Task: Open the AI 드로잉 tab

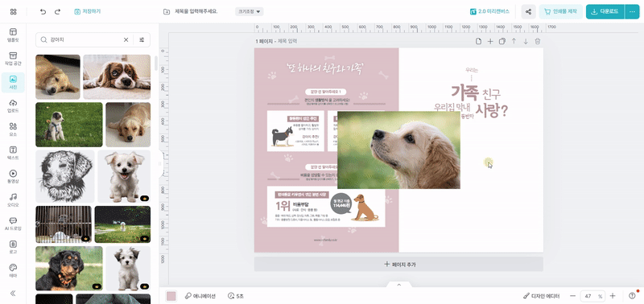Action: pos(13,224)
